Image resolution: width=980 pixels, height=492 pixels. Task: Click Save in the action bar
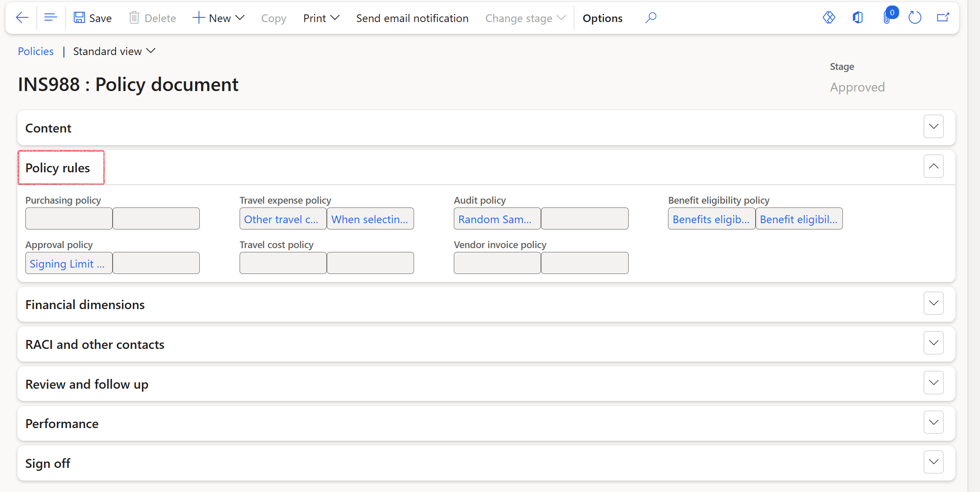(92, 18)
